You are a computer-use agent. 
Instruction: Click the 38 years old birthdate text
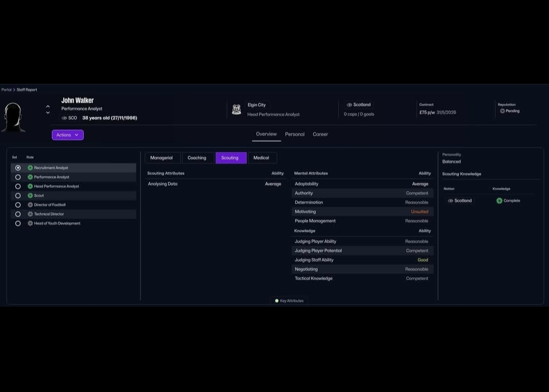coord(110,118)
